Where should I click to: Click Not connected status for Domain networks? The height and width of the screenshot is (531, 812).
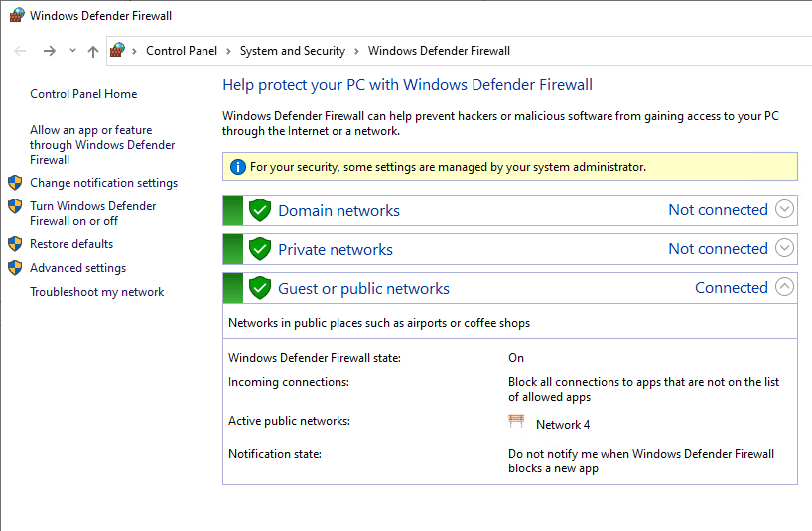(x=718, y=210)
